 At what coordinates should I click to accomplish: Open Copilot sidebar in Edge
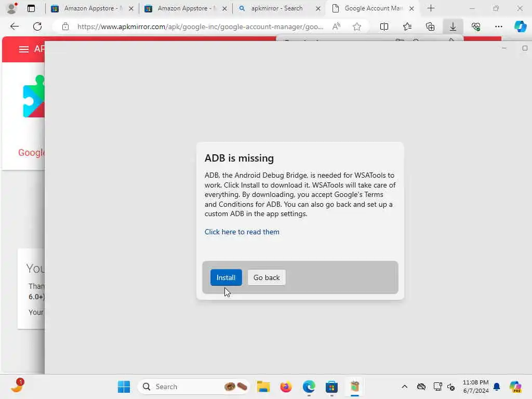click(x=520, y=26)
